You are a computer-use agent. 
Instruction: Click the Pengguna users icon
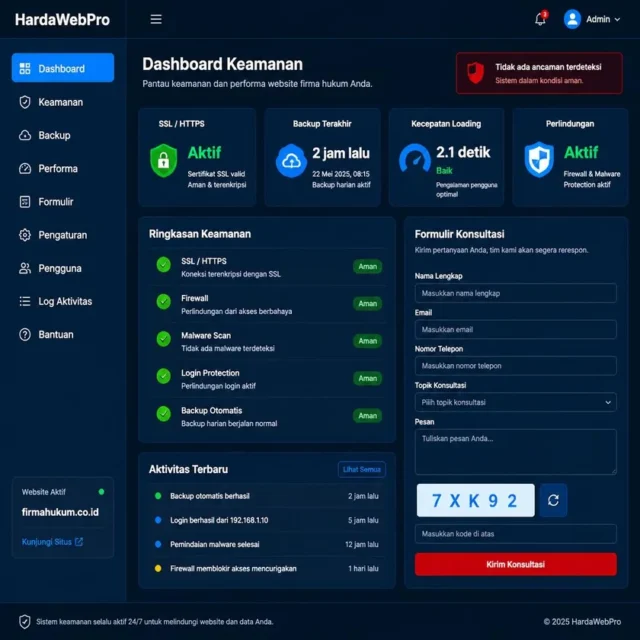point(25,268)
